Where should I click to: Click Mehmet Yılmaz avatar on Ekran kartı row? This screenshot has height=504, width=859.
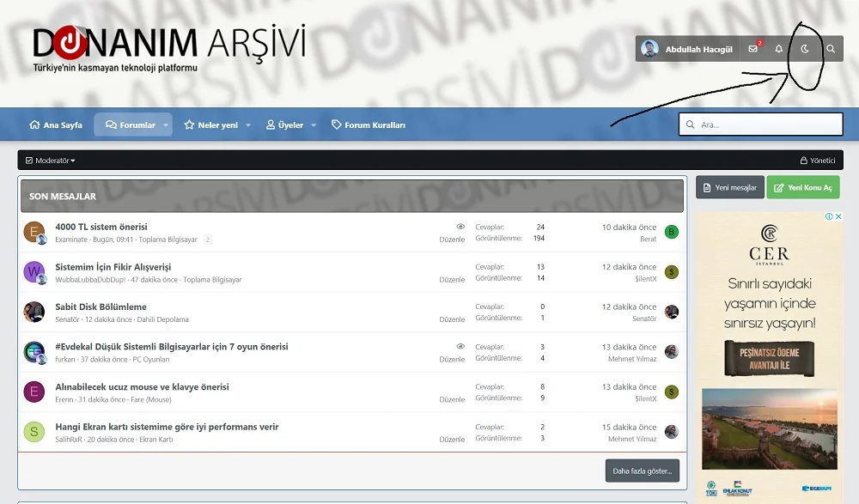[x=672, y=432]
